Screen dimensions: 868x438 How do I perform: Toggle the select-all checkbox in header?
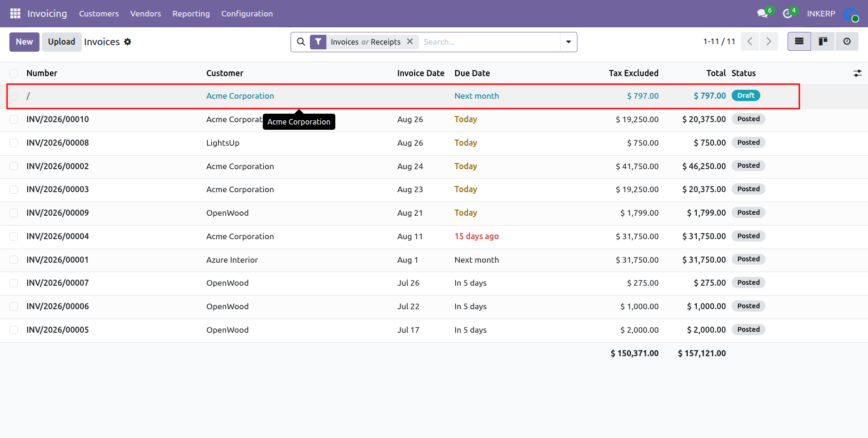[14, 73]
